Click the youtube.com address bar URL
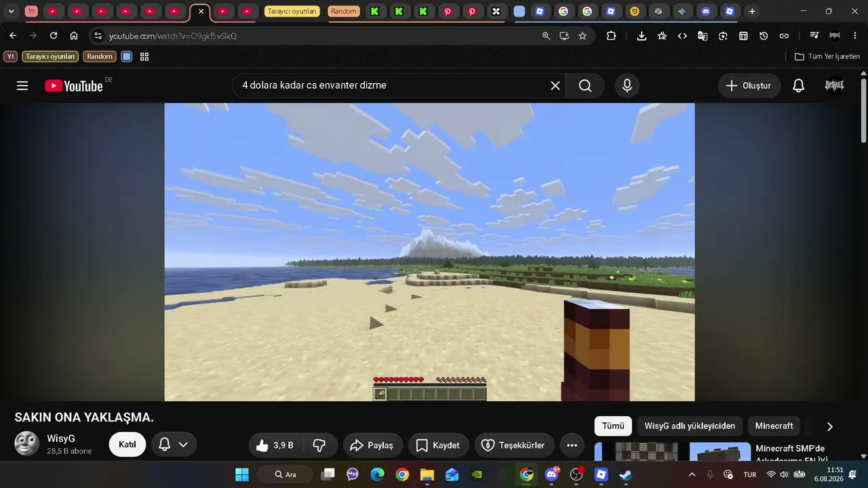Viewport: 868px width, 488px height. pyautogui.click(x=173, y=36)
